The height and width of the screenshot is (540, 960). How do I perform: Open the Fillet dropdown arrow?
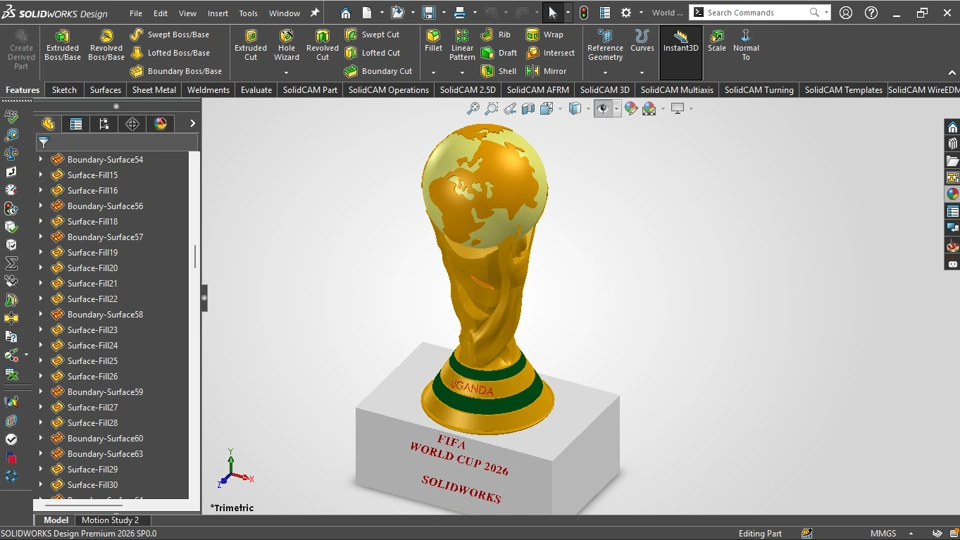click(433, 73)
